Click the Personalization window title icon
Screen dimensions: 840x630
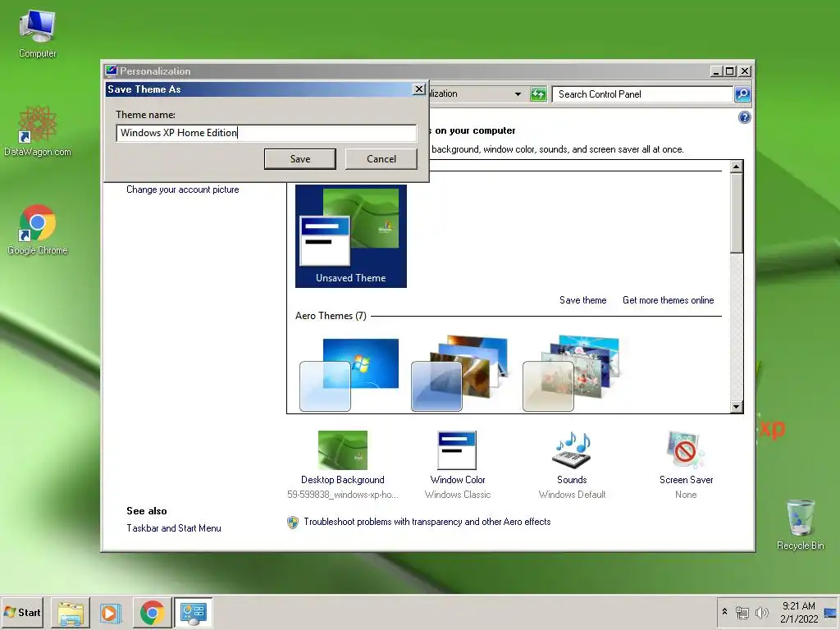click(x=111, y=71)
